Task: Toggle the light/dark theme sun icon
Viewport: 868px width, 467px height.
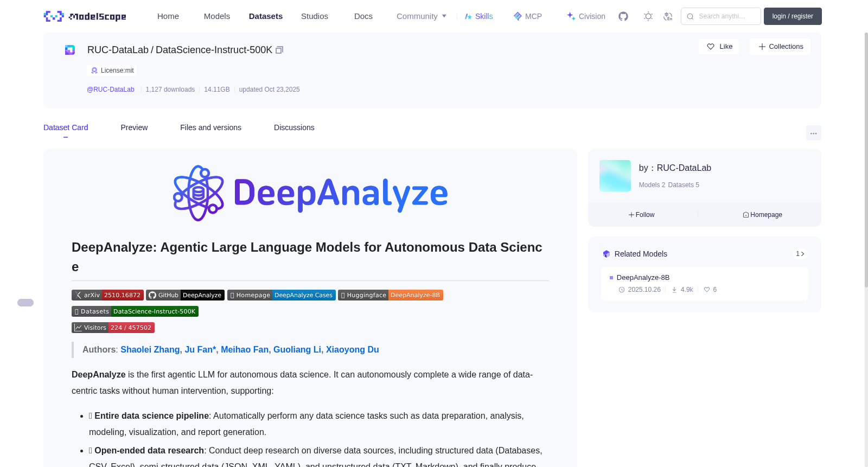Action: pyautogui.click(x=648, y=16)
